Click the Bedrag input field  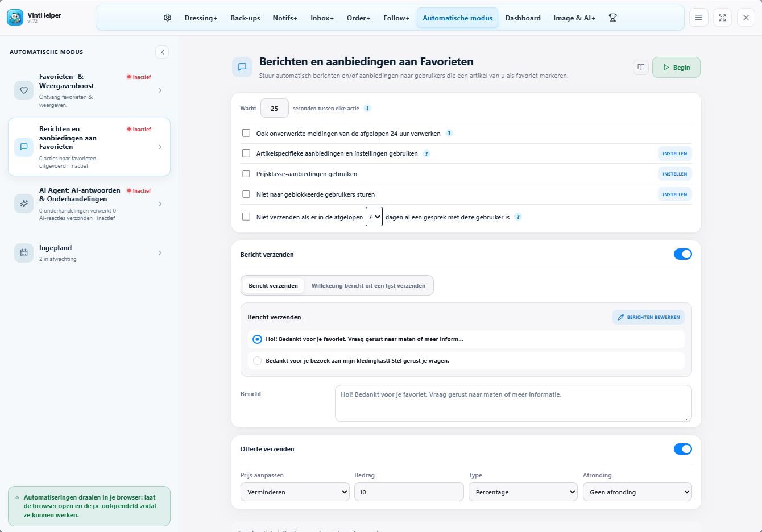409,492
